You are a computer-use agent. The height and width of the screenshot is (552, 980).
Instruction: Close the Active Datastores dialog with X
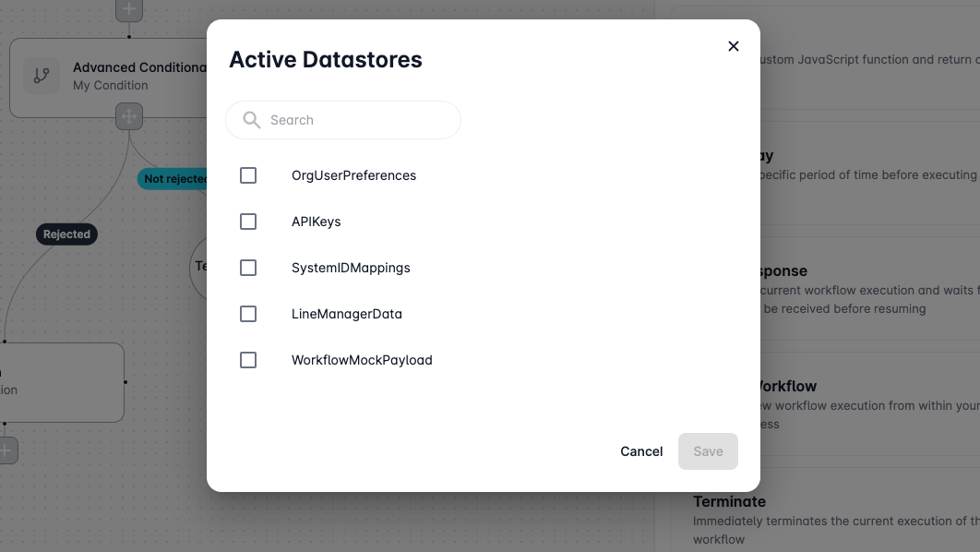[x=734, y=46]
